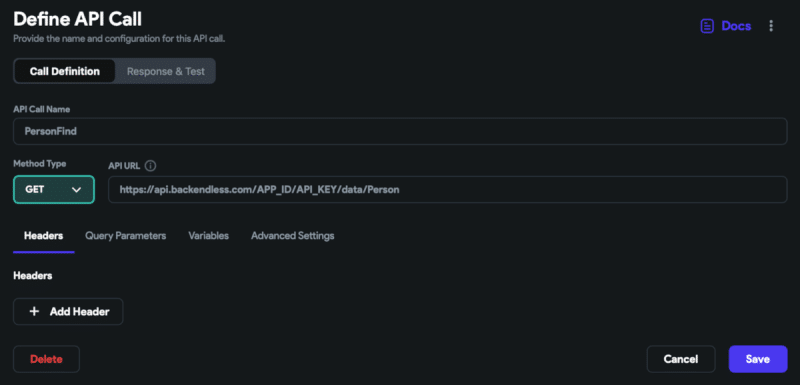The height and width of the screenshot is (385, 800).
Task: Click the Docs document icon
Action: pyautogui.click(x=707, y=26)
